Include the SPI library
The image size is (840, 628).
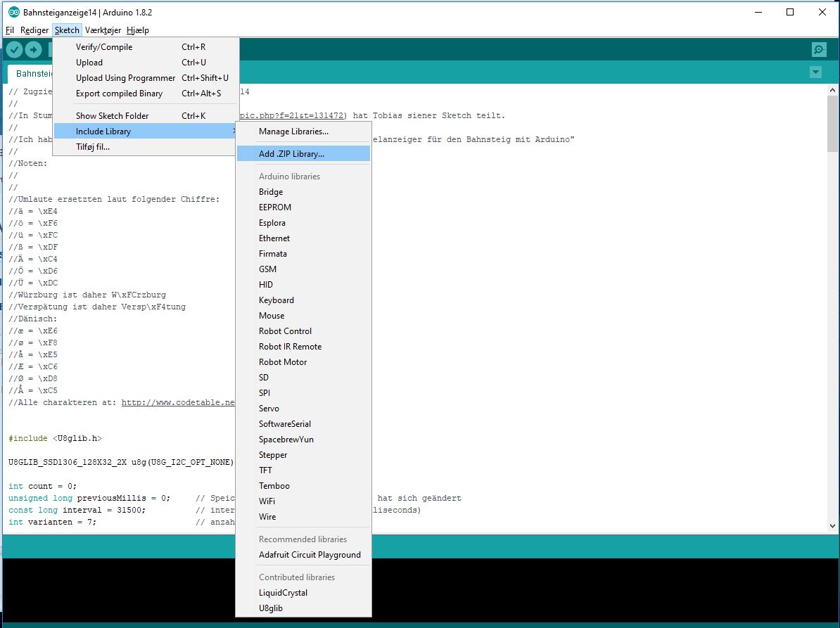303,393
